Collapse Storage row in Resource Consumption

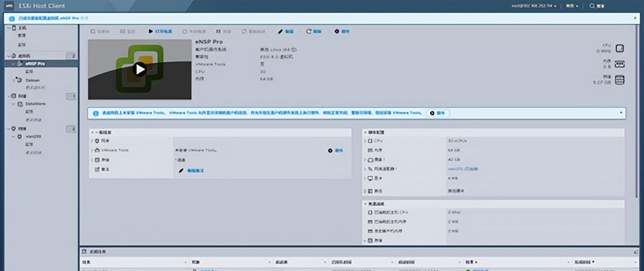click(x=365, y=240)
